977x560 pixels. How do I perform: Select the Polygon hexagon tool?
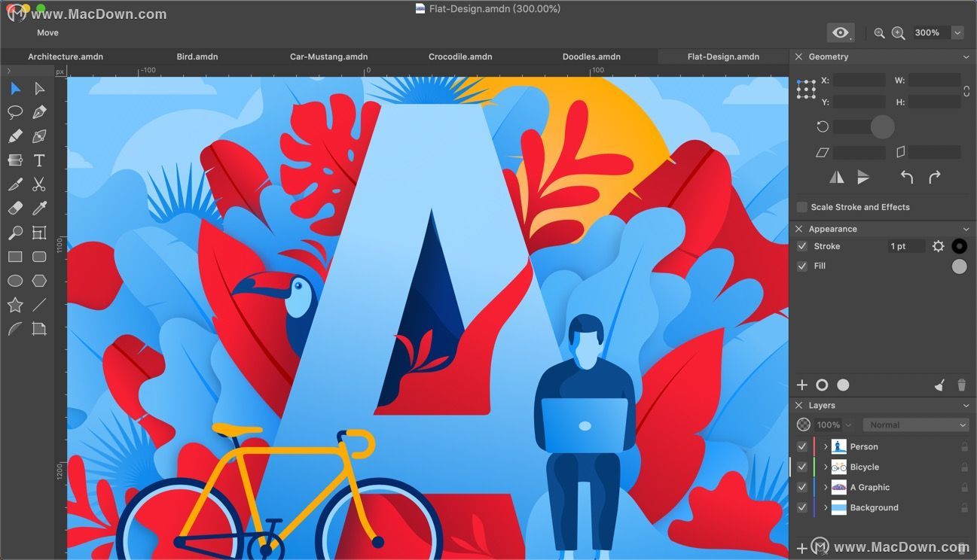pos(39,281)
